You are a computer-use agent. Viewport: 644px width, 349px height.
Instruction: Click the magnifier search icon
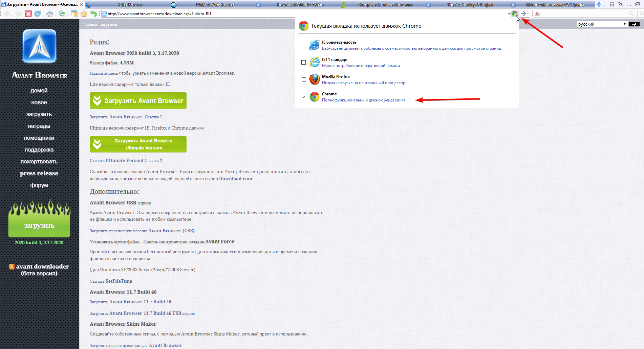click(x=631, y=14)
